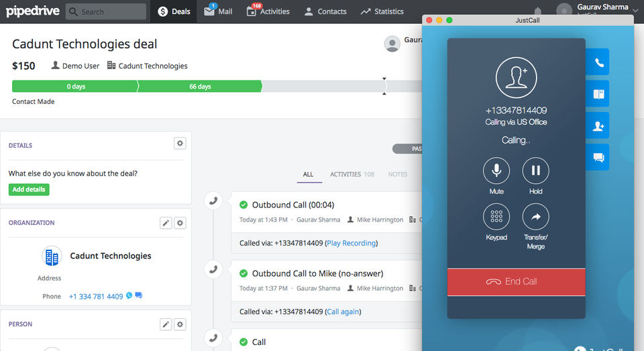Click the Transfer/Merge arrow icon
The height and width of the screenshot is (351, 644).
(x=535, y=217)
